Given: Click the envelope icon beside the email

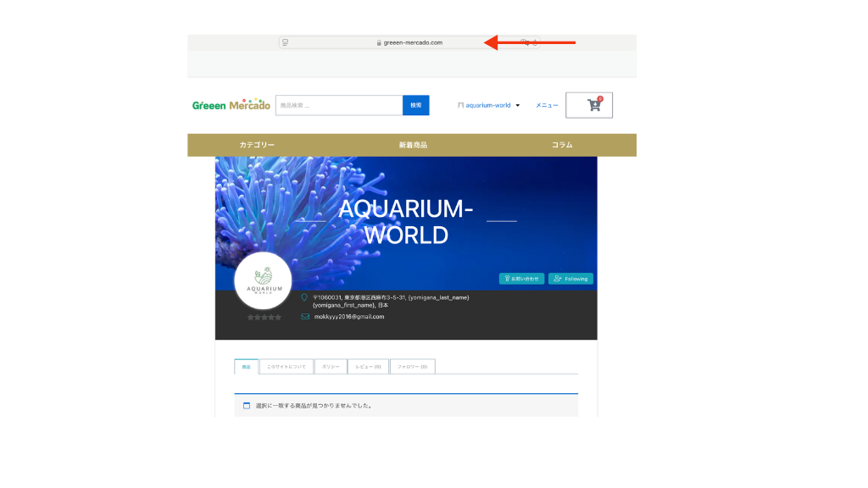Looking at the screenshot, I should point(305,317).
